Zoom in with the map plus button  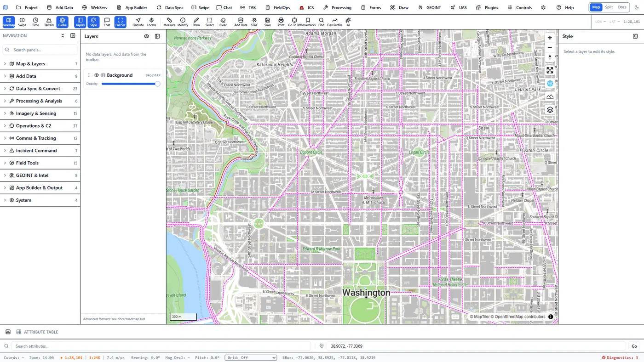tap(550, 38)
